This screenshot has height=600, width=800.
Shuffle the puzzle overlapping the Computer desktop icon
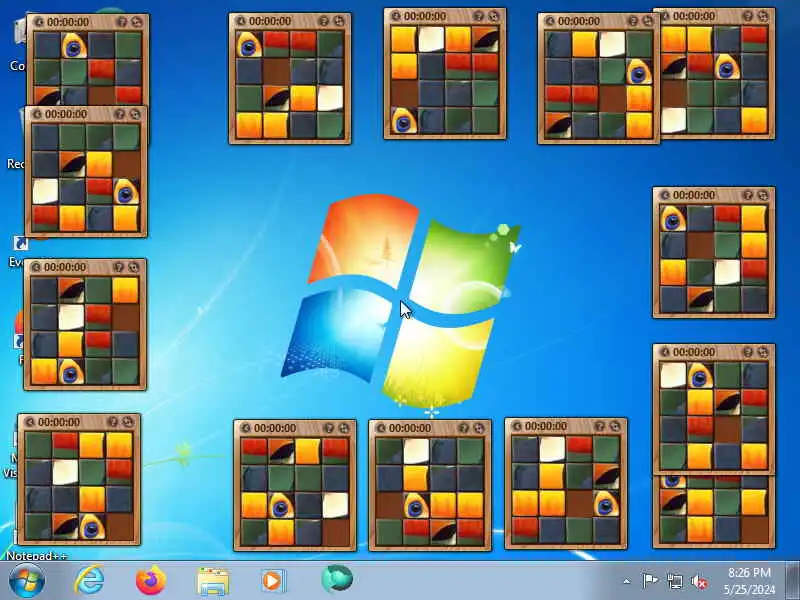click(137, 22)
